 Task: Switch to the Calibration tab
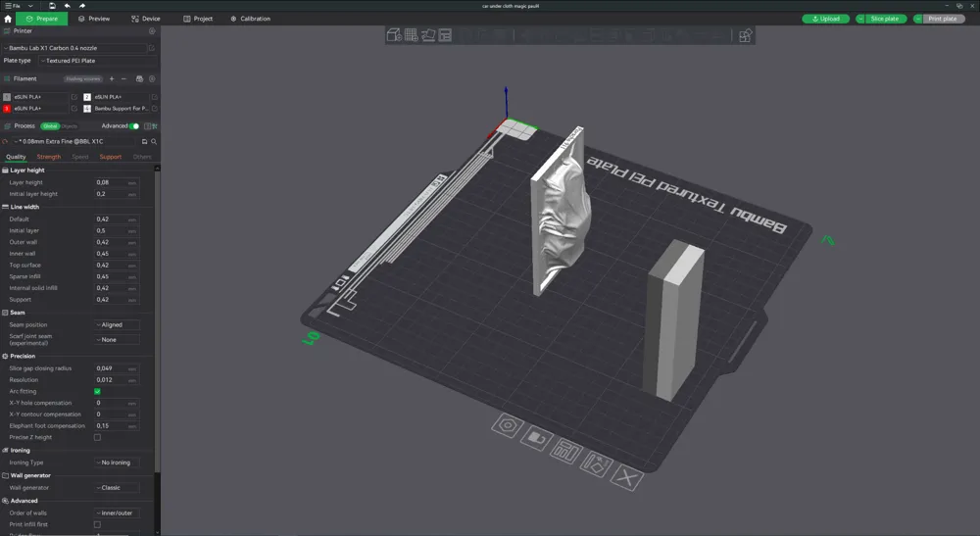[x=250, y=19]
